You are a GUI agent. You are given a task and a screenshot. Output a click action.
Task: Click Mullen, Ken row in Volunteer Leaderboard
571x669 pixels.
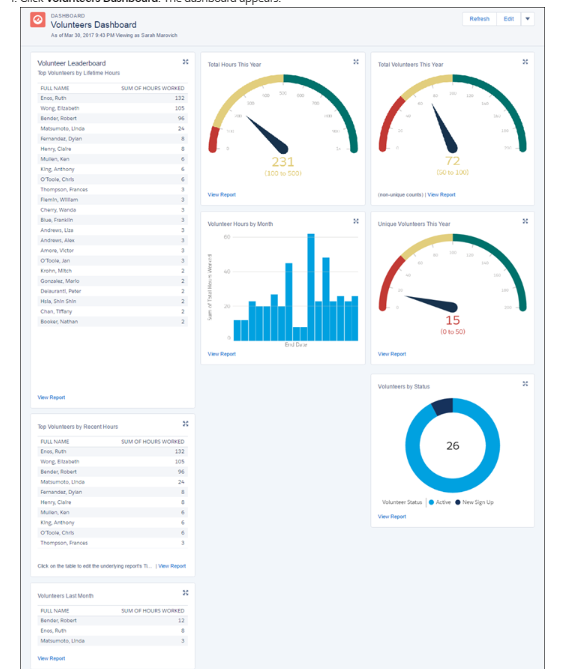[113, 159]
